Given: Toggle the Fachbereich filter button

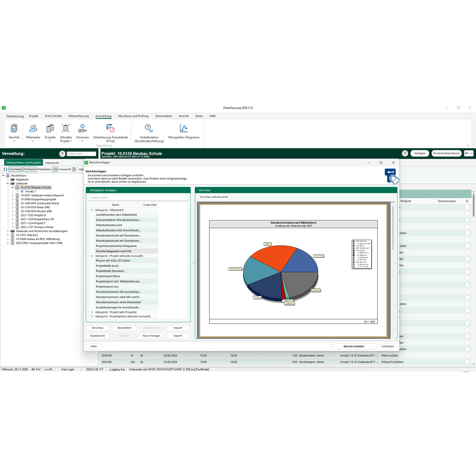Looking at the screenshot, I should point(30,170).
